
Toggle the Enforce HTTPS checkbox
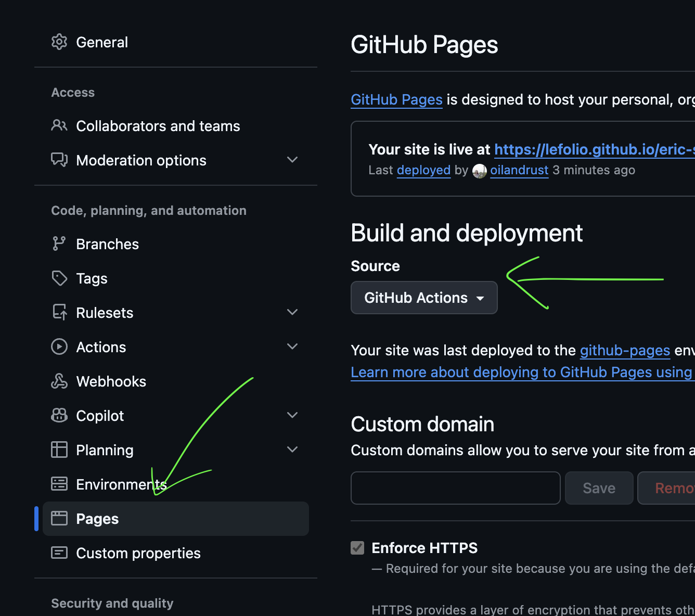pos(357,548)
